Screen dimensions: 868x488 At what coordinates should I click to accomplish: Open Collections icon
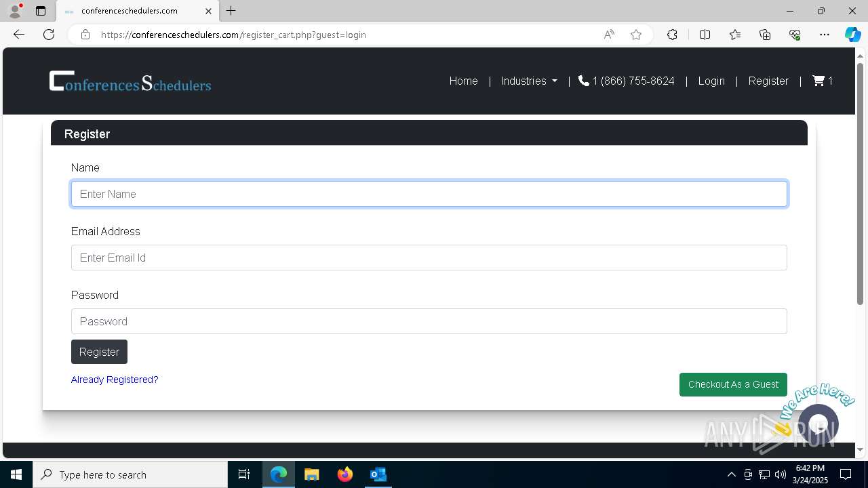765,35
